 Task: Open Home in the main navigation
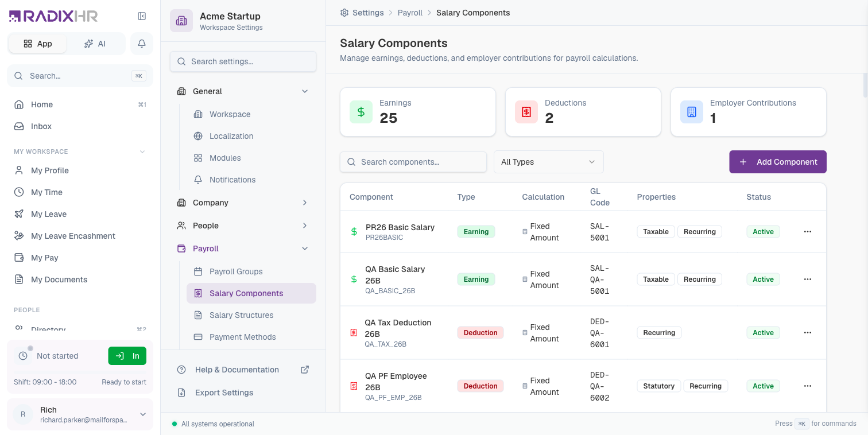(80, 104)
